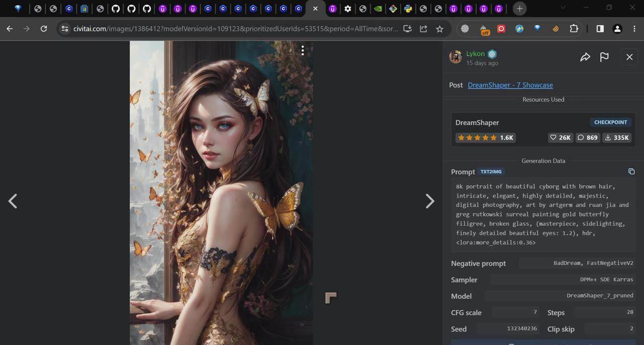Download DreamShaper using the download icon
The width and height of the screenshot is (644, 345).
point(617,137)
